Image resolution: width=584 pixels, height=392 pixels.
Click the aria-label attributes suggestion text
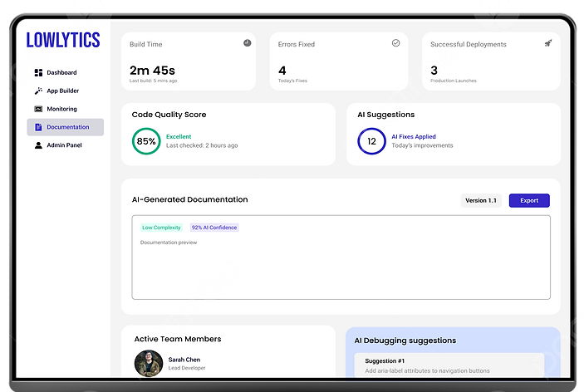click(x=427, y=370)
